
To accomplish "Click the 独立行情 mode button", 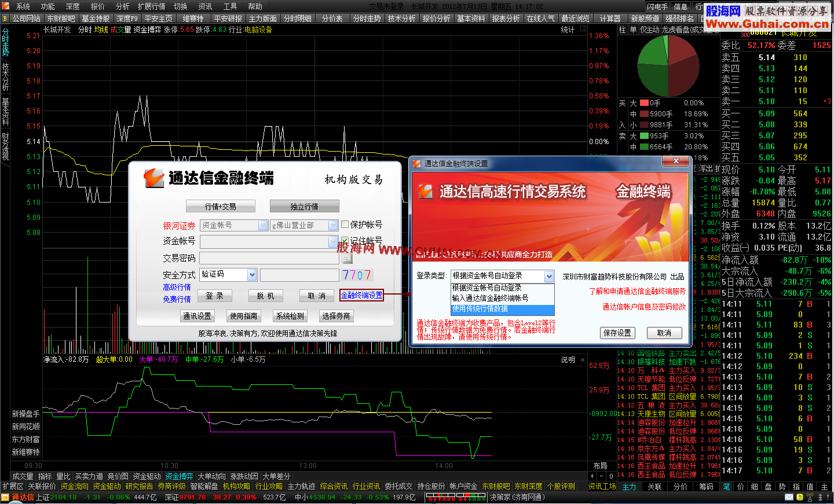I will coord(304,207).
